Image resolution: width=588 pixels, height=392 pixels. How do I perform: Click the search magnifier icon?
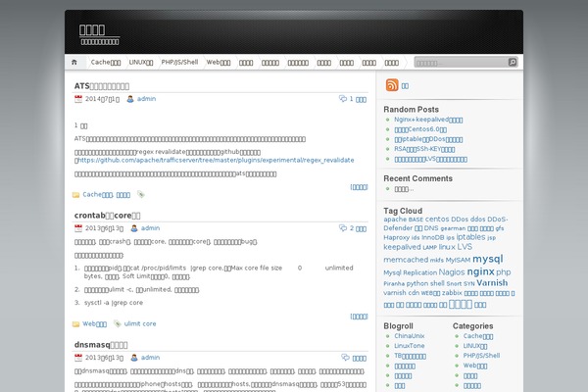tap(513, 63)
